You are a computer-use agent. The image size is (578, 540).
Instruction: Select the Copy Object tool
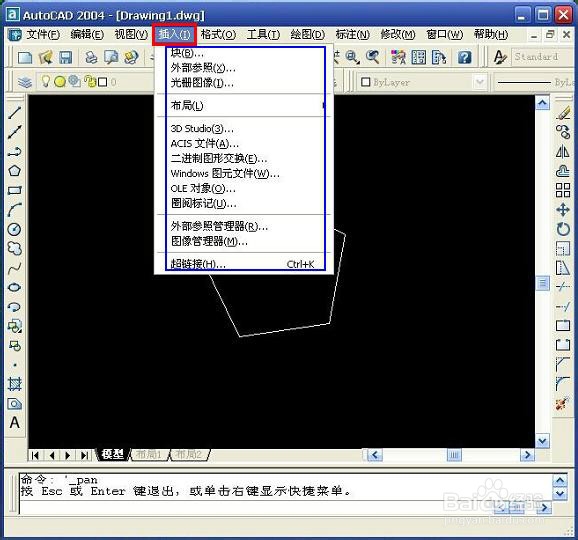pos(563,132)
